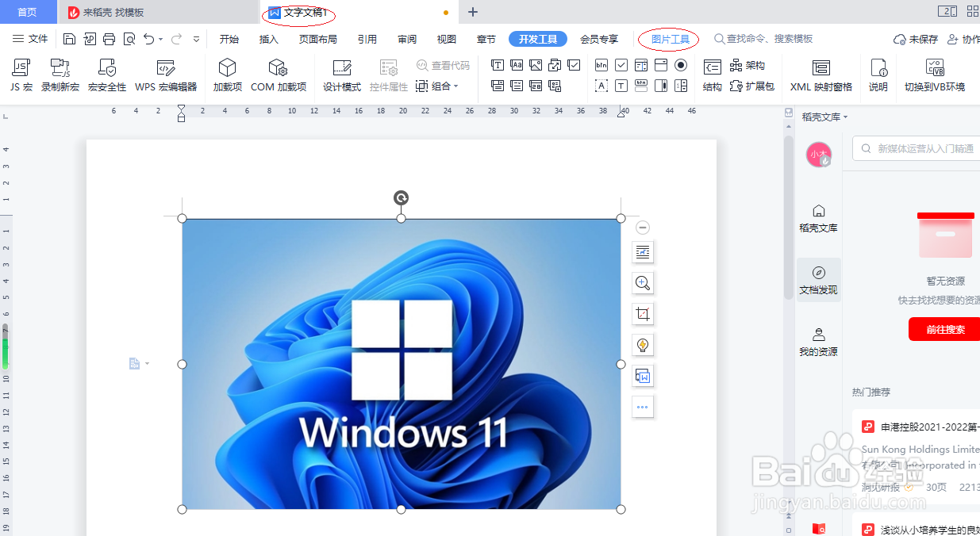Collapse the floating image toolbar minus button

click(x=643, y=228)
